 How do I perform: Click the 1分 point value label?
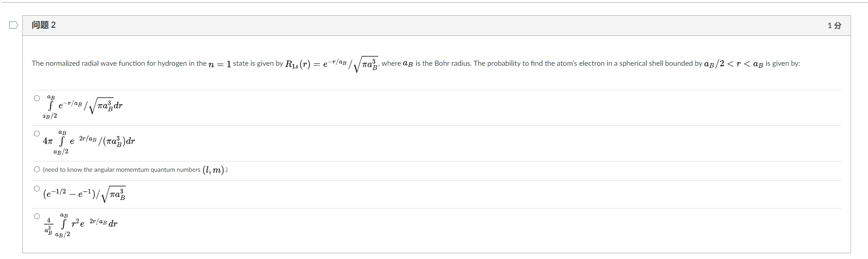pyautogui.click(x=834, y=25)
